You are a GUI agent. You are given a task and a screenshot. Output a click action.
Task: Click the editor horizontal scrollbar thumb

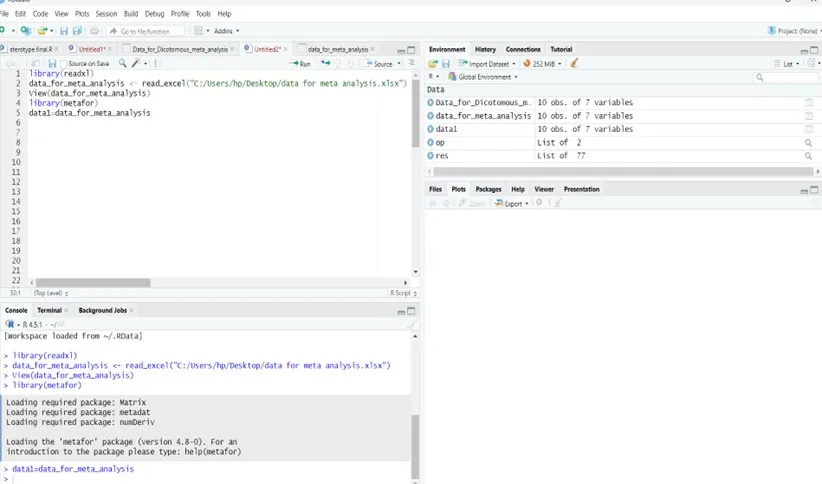click(93, 283)
